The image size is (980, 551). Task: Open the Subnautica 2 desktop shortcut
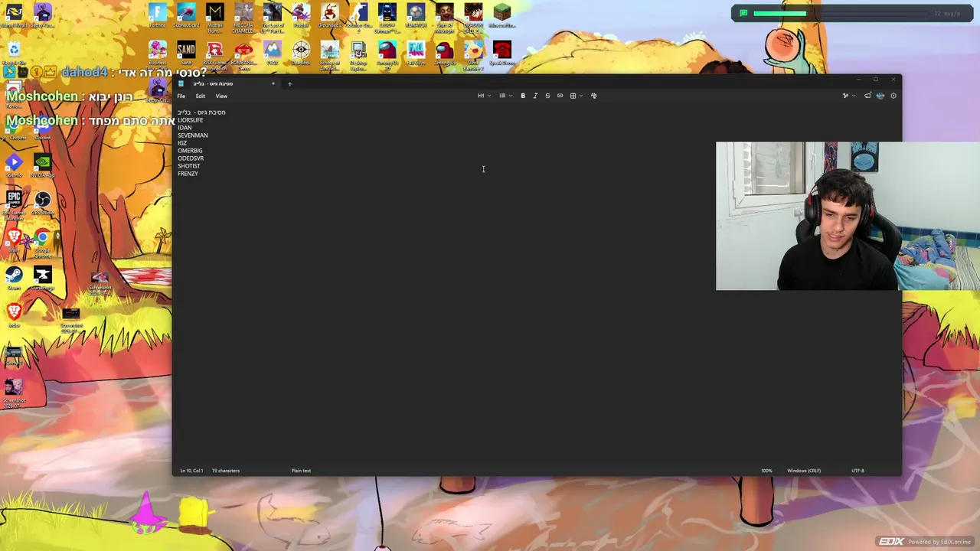pyautogui.click(x=186, y=15)
